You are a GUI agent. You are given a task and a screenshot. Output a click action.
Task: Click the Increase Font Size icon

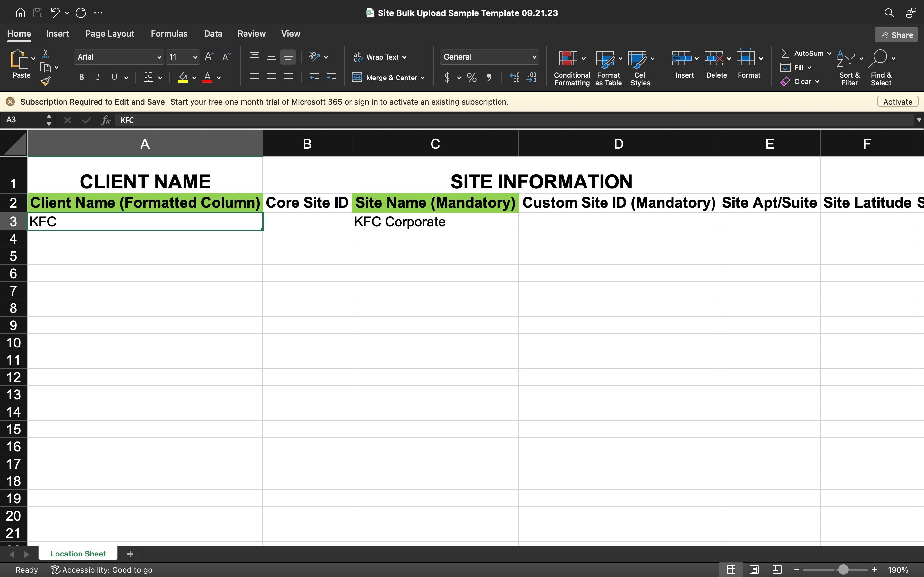pos(209,57)
